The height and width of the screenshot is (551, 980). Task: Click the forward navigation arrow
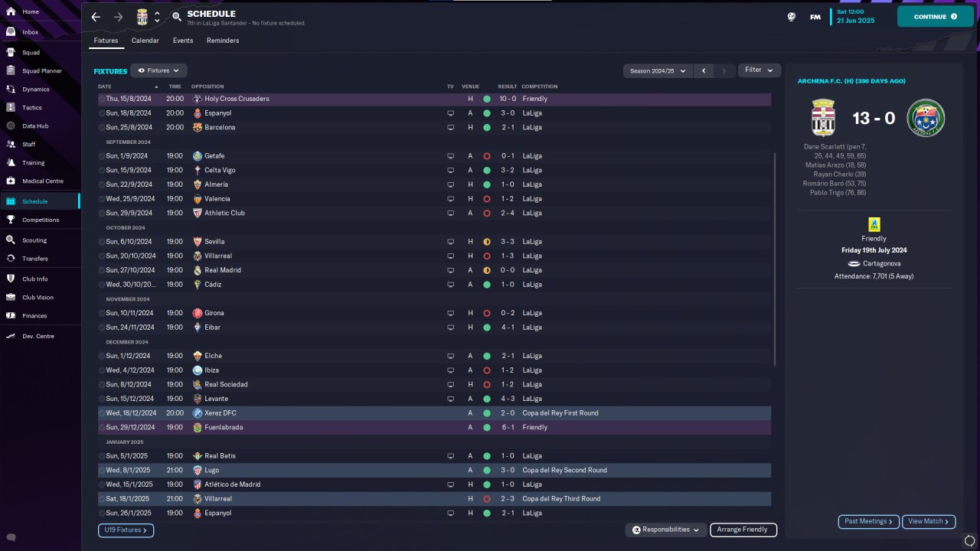118,17
